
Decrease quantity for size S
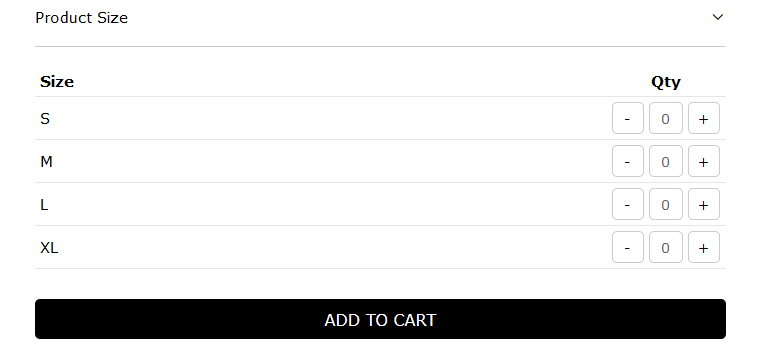(x=628, y=118)
